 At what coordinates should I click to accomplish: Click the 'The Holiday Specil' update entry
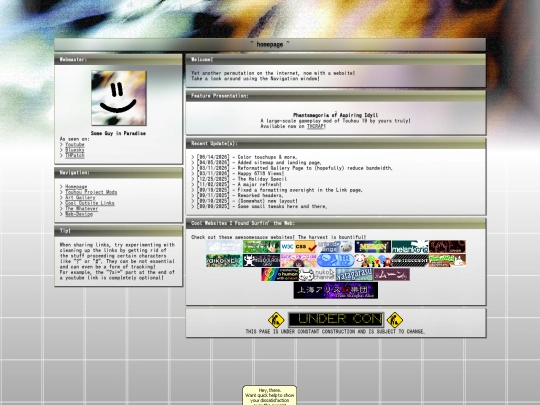point(262,179)
